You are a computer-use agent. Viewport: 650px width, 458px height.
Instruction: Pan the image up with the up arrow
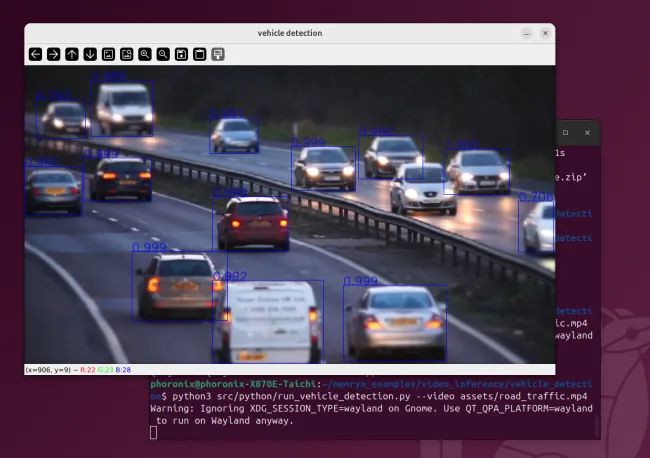point(72,54)
